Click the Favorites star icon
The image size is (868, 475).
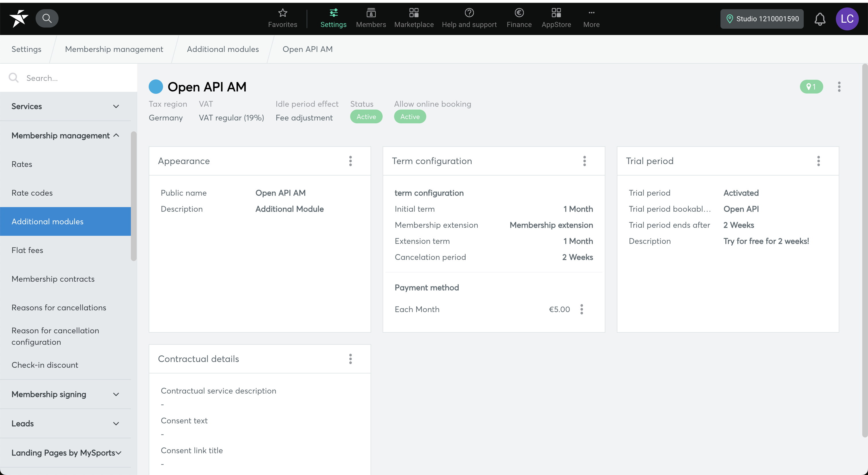[283, 12]
